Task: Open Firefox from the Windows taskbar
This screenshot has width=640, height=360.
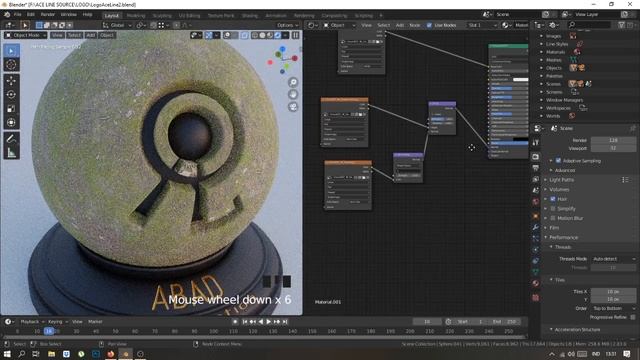Action: point(110,354)
